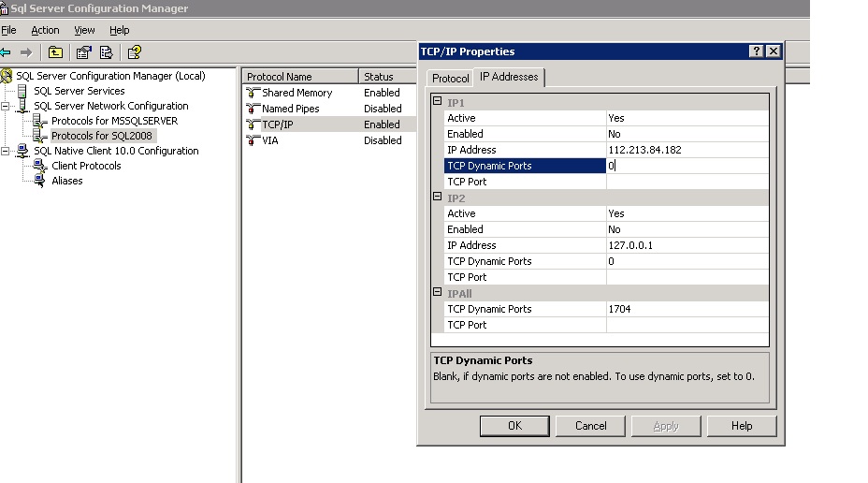
Task: Select the Aliases tree label
Action: click(x=67, y=181)
